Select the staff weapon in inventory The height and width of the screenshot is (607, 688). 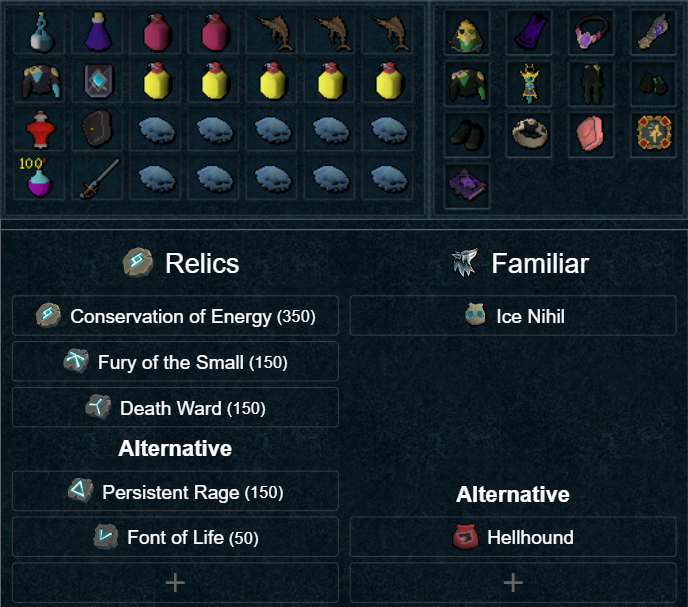coord(97,178)
